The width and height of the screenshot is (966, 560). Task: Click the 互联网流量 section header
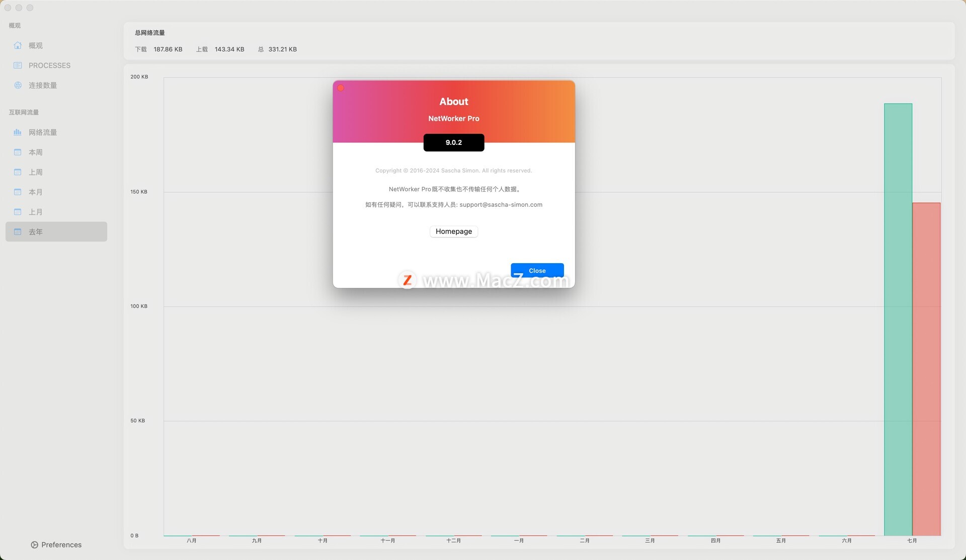pos(24,112)
